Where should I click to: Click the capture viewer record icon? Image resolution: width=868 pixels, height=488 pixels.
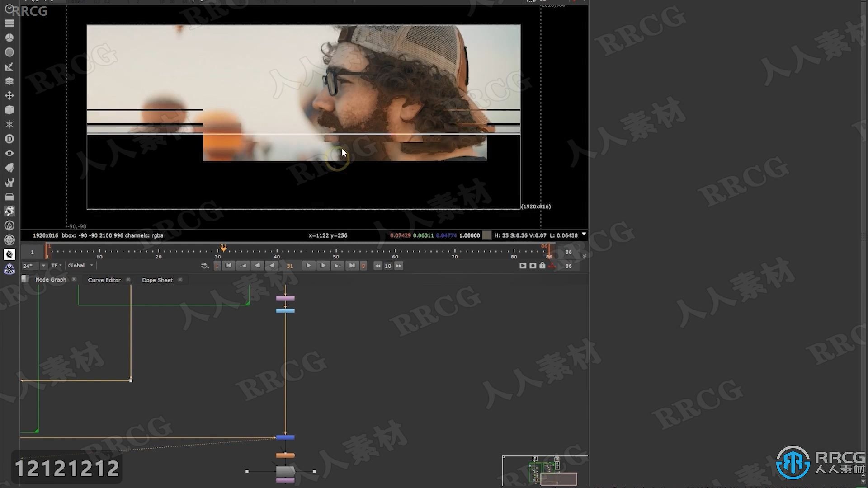point(533,266)
